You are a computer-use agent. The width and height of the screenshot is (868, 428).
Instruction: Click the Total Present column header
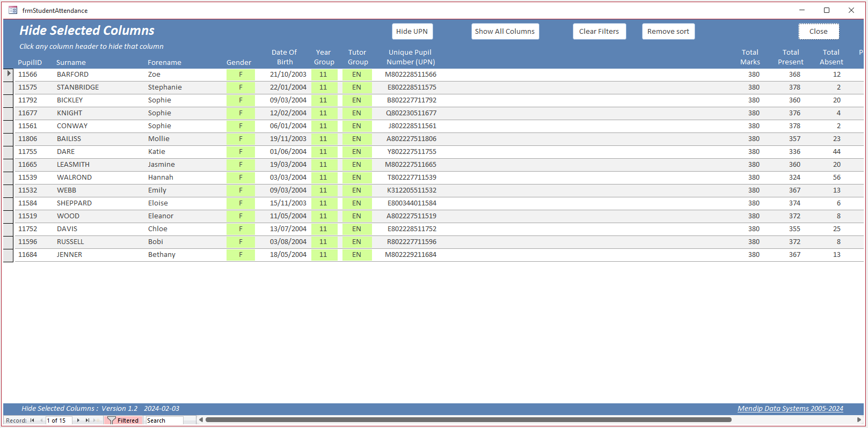[791, 57]
